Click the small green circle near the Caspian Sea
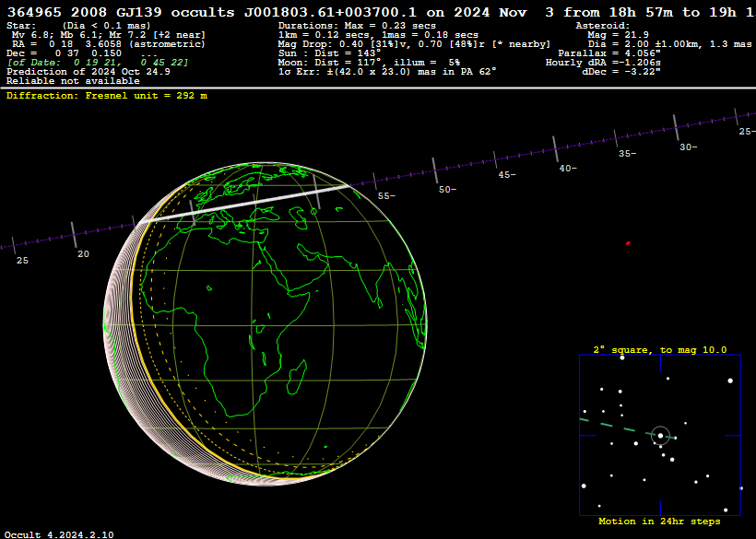This screenshot has height=539, width=756. point(313,212)
